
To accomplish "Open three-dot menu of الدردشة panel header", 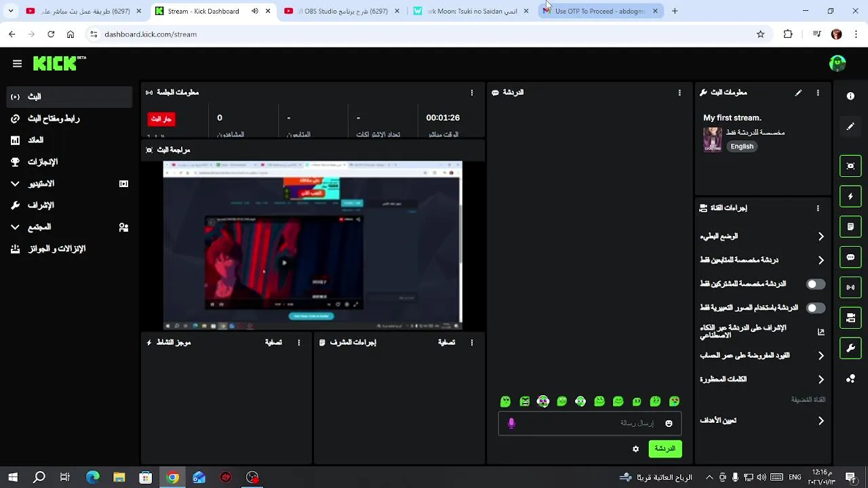I will 679,93.
